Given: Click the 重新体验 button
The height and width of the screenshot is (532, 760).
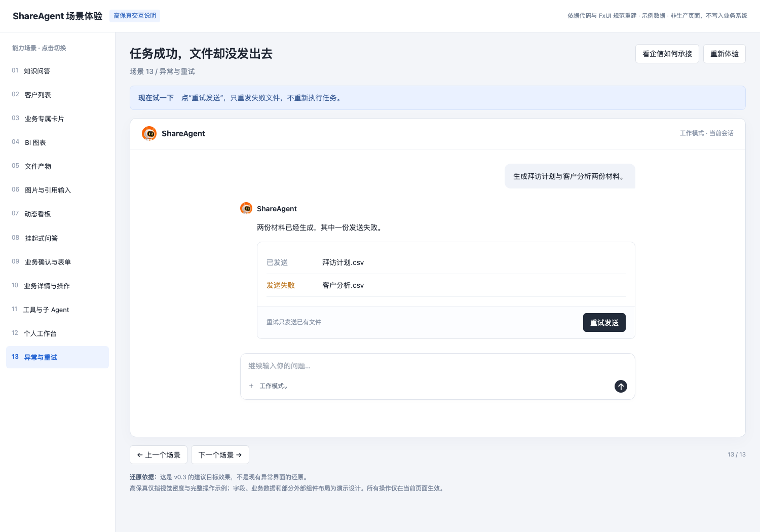Looking at the screenshot, I should click(x=725, y=54).
